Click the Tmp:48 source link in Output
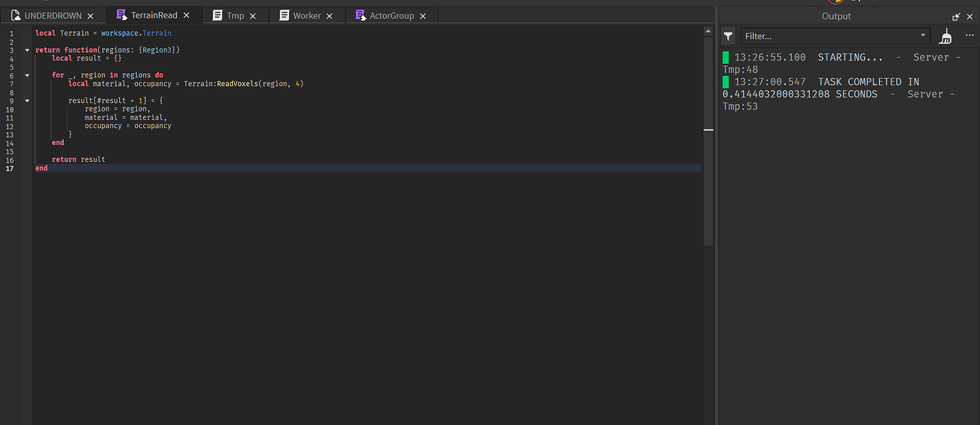 tap(740, 69)
